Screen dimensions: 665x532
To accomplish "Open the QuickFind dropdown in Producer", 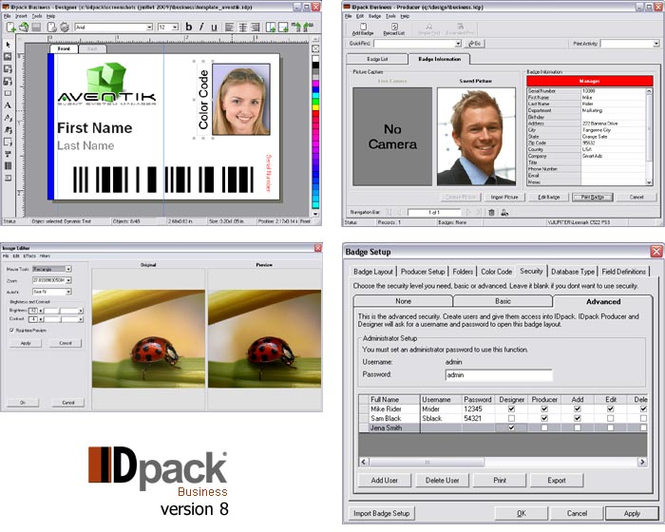I will (458, 44).
